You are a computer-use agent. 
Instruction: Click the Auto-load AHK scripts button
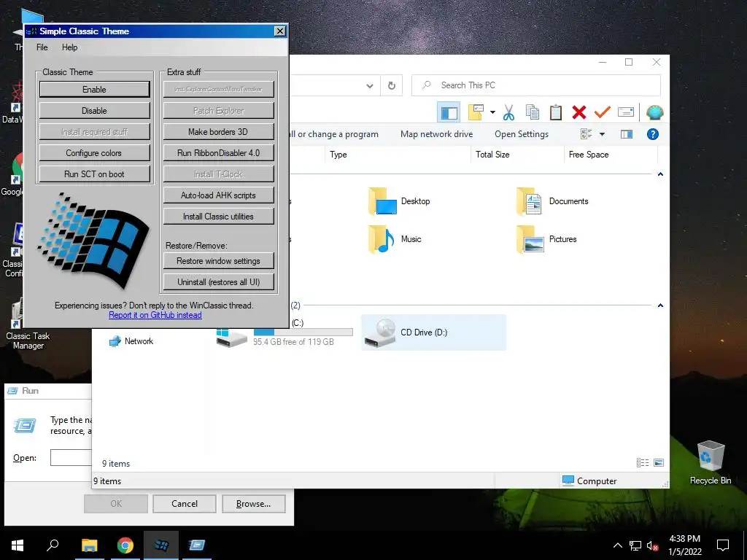point(219,195)
